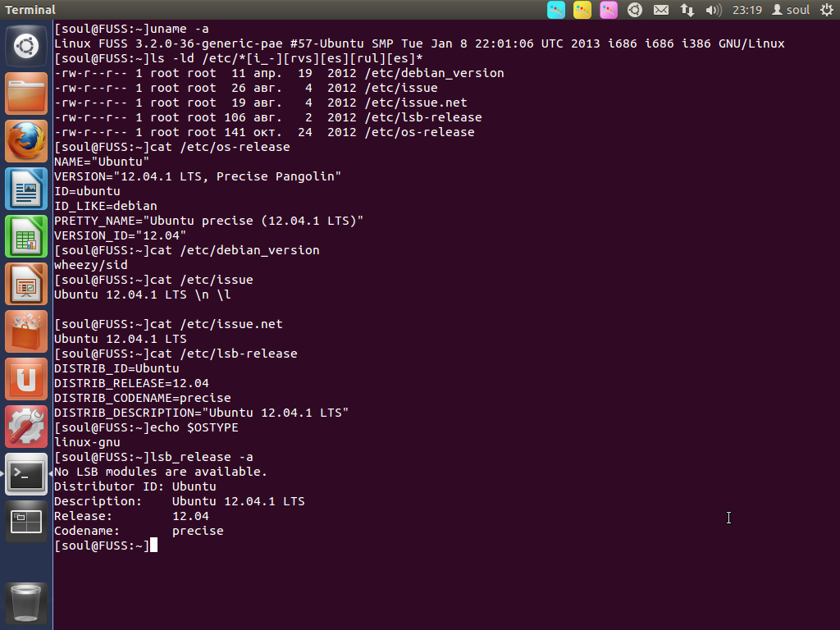This screenshot has height=630, width=840.
Task: Click the wheezy/sid output line
Action: coord(91,265)
